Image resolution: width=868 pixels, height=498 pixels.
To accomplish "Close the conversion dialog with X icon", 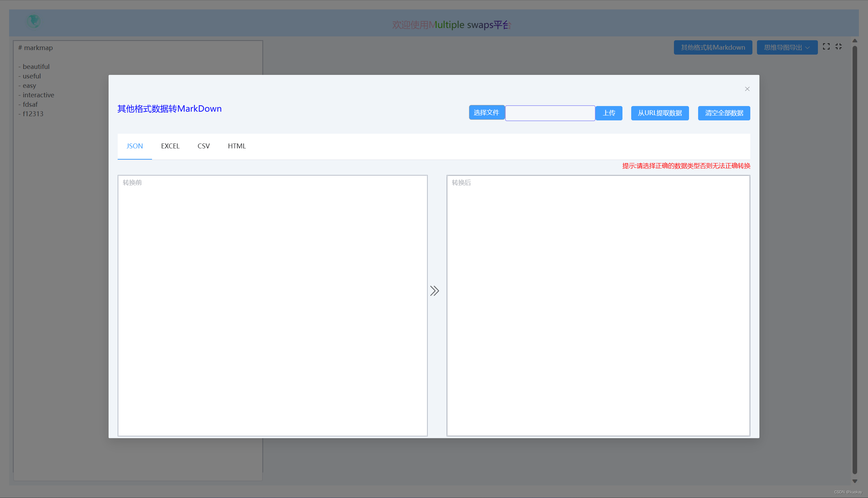I will coord(747,89).
